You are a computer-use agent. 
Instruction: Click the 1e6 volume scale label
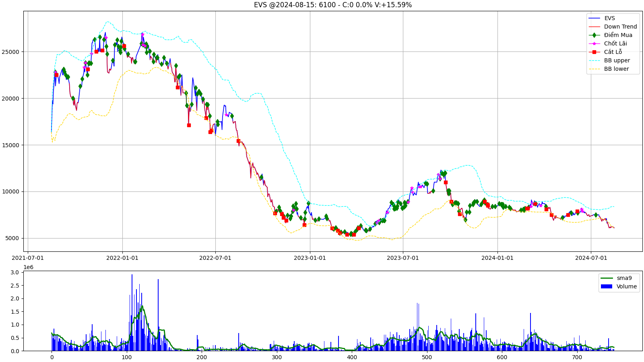[29, 267]
